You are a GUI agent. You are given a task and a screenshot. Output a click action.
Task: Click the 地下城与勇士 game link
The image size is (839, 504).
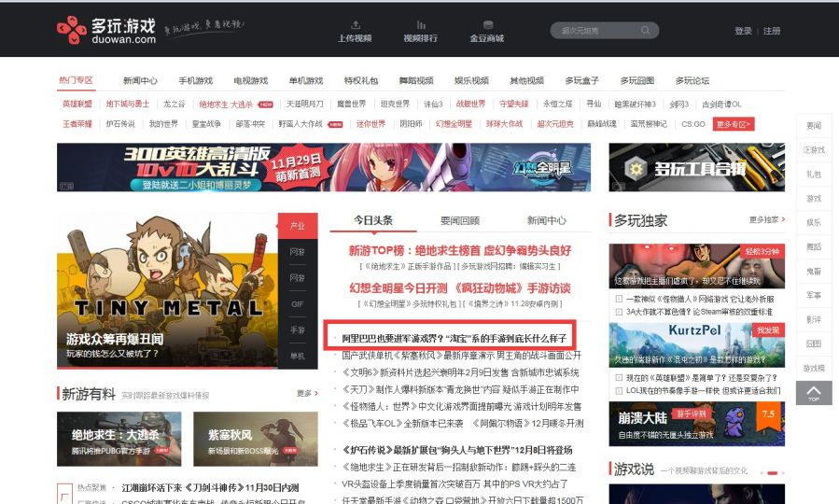point(127,104)
